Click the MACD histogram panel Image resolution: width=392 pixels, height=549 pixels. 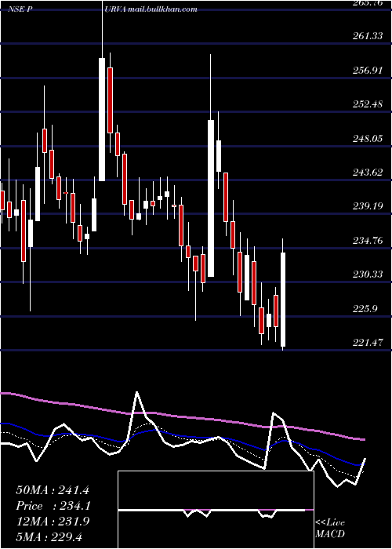point(216,510)
